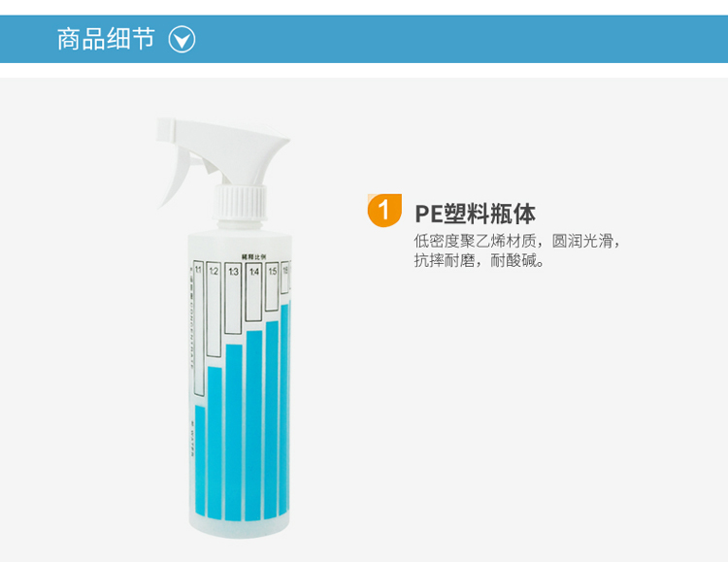
Task: Click the 稀释比例 label above the ratio scale
Action: tap(253, 256)
